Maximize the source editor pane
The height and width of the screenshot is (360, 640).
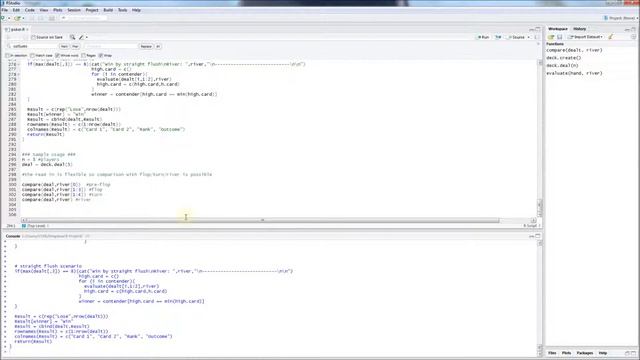point(538,29)
